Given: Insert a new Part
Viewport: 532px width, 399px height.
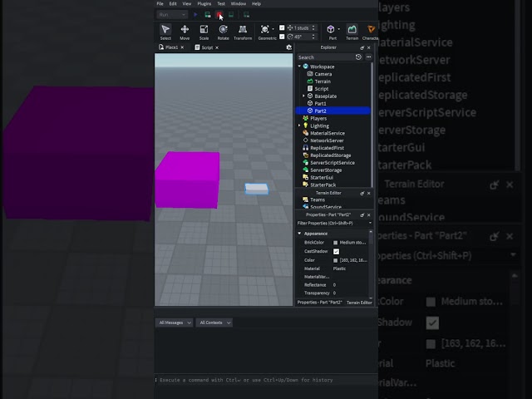Looking at the screenshot, I should 331,32.
